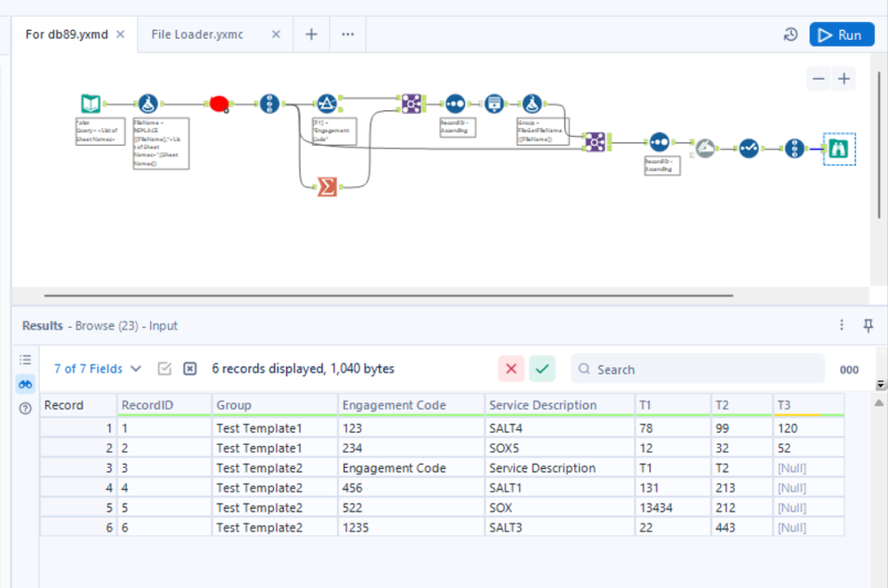Select the Join tool fed by Summarize

(x=412, y=104)
